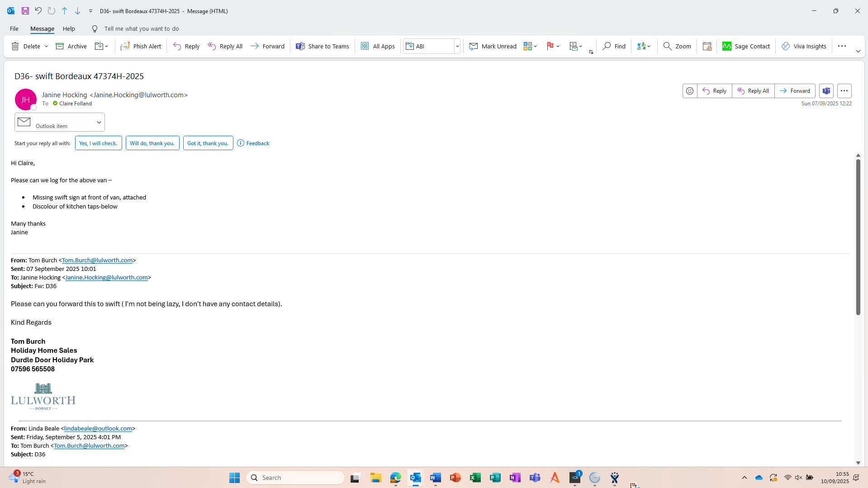The image size is (868, 488).
Task: Click the Delete trash icon in ribbon
Action: tap(15, 46)
